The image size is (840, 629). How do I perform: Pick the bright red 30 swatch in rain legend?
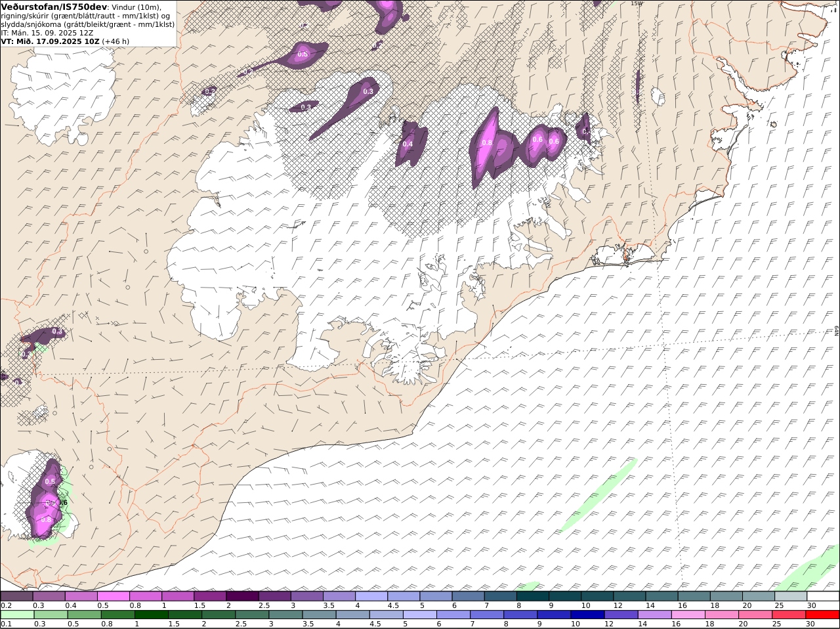(822, 615)
